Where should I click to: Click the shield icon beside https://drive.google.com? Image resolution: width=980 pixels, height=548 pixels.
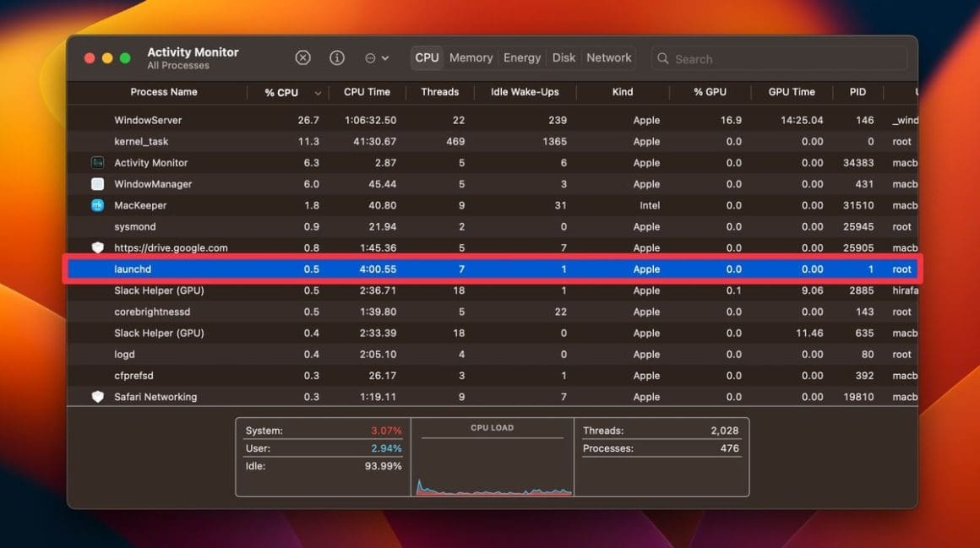point(97,247)
